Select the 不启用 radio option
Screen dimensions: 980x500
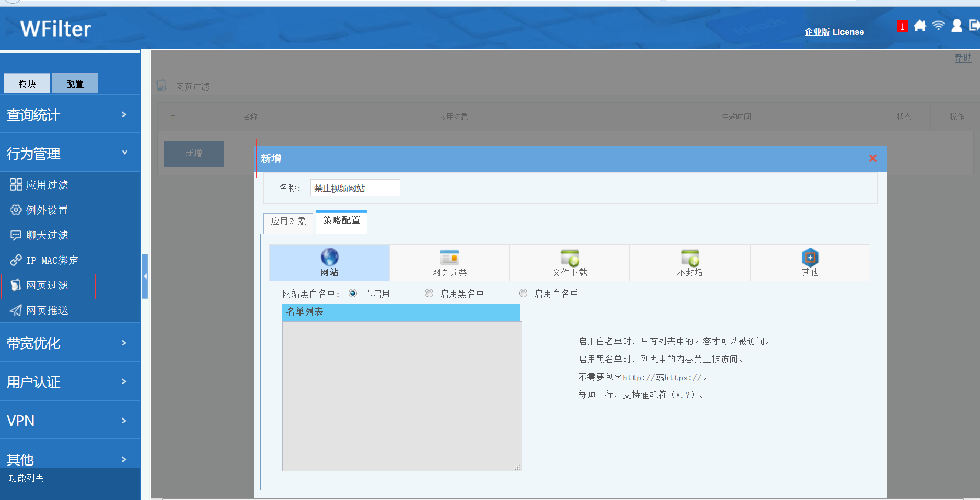(353, 294)
